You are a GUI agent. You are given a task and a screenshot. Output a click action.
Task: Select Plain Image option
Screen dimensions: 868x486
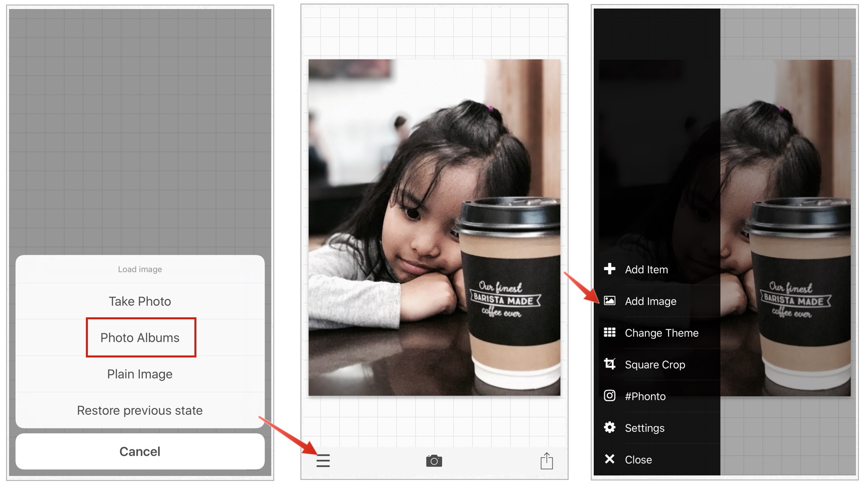click(140, 374)
